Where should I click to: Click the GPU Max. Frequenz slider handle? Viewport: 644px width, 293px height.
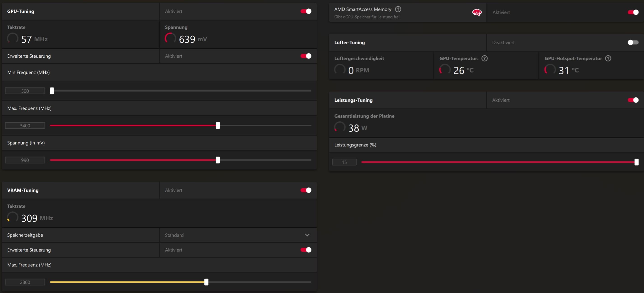click(218, 125)
